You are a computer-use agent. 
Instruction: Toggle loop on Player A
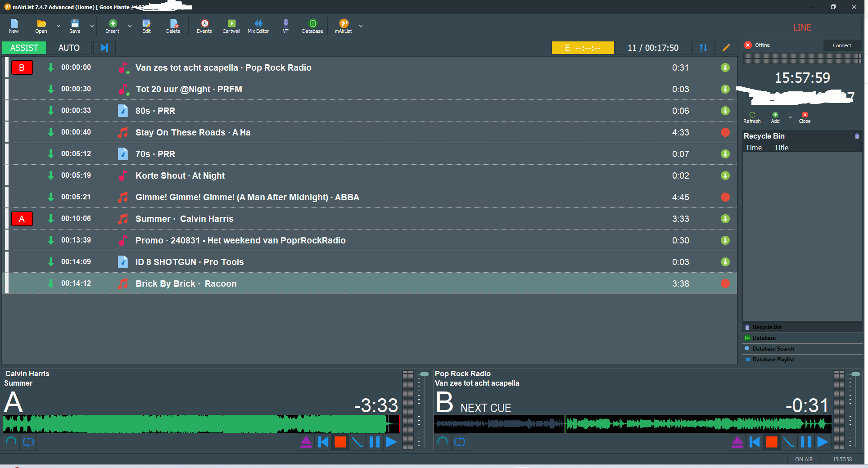point(28,442)
